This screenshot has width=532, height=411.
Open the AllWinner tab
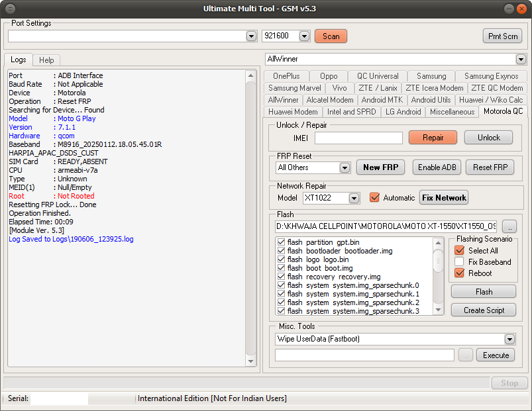tap(283, 100)
